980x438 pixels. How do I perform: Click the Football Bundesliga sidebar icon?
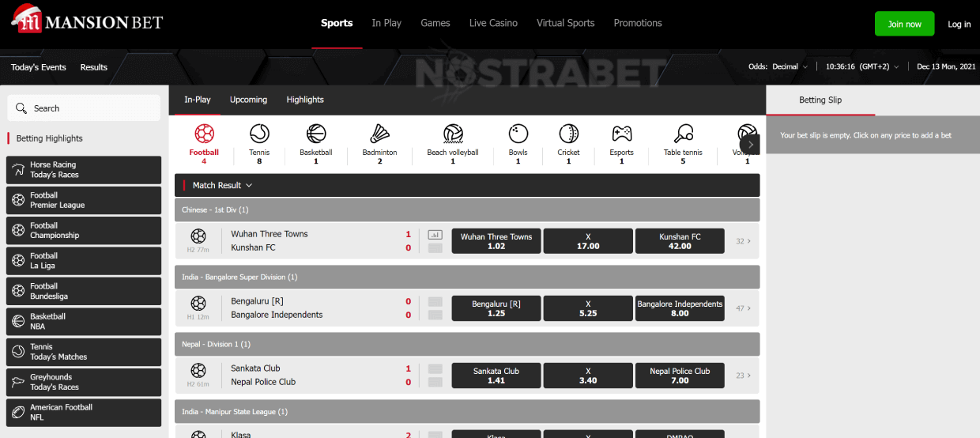pos(17,291)
